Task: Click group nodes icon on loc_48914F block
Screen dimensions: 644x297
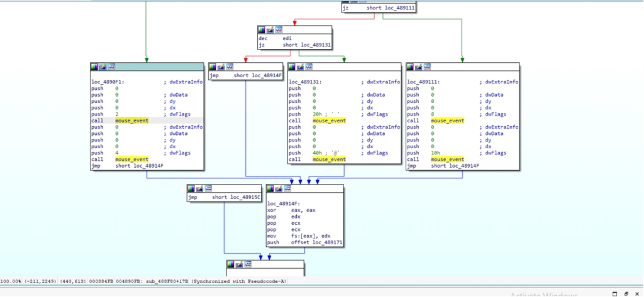Action: 287,188
